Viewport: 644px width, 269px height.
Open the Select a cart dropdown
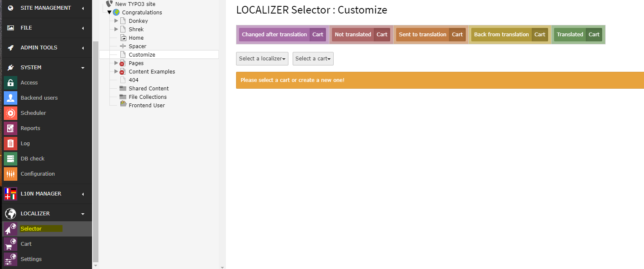point(313,59)
